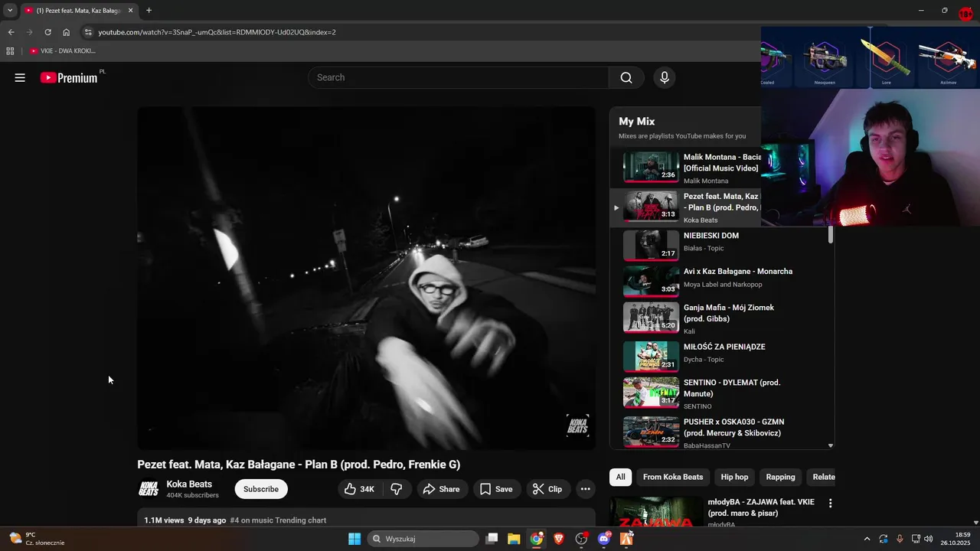The height and width of the screenshot is (551, 980).
Task: Click the Koka Beats watermark in video
Action: [x=577, y=425]
